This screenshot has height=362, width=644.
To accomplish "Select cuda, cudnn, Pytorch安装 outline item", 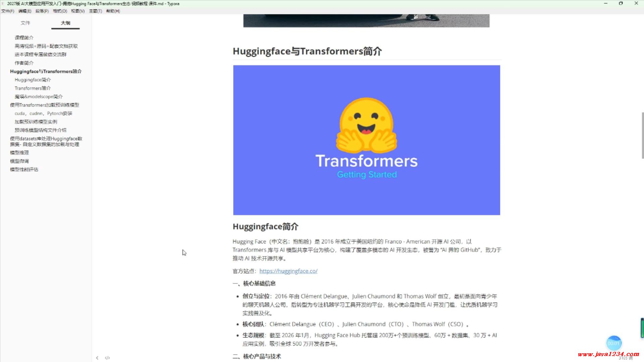I will [x=43, y=113].
